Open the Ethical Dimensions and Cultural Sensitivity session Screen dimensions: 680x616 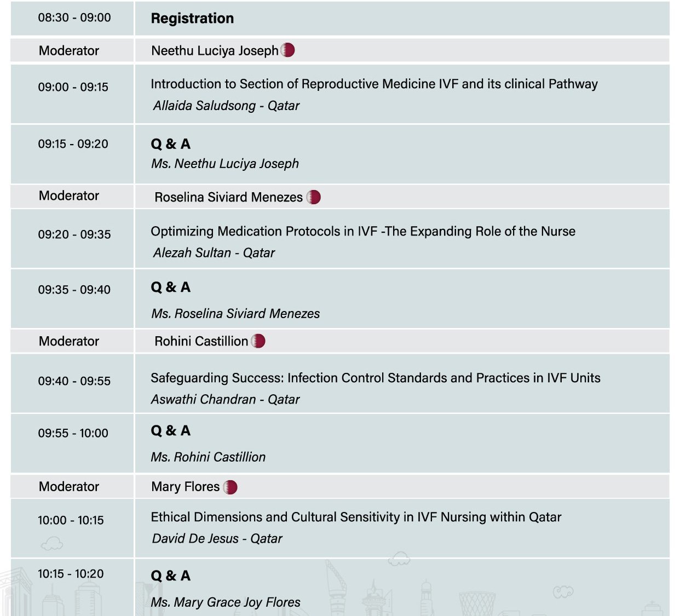click(356, 517)
